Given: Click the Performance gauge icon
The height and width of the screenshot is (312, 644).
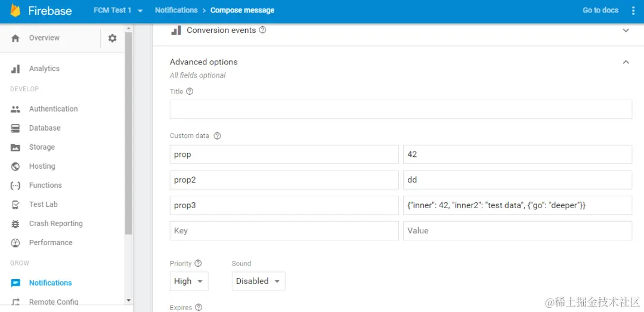Looking at the screenshot, I should tap(15, 243).
